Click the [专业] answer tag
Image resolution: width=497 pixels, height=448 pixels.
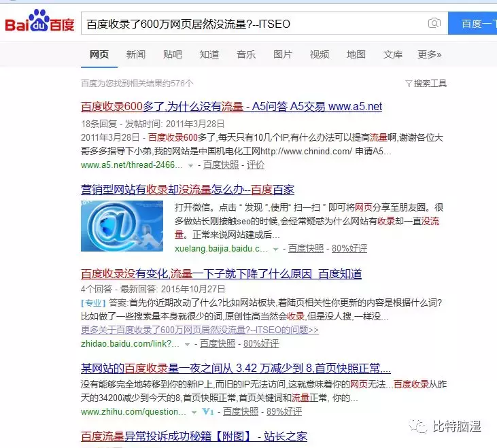[93, 303]
